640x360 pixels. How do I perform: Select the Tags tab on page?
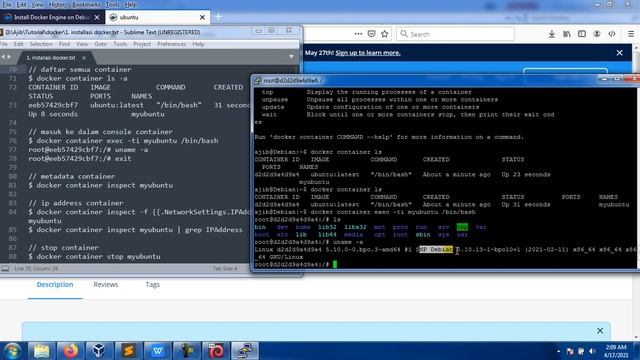(152, 284)
